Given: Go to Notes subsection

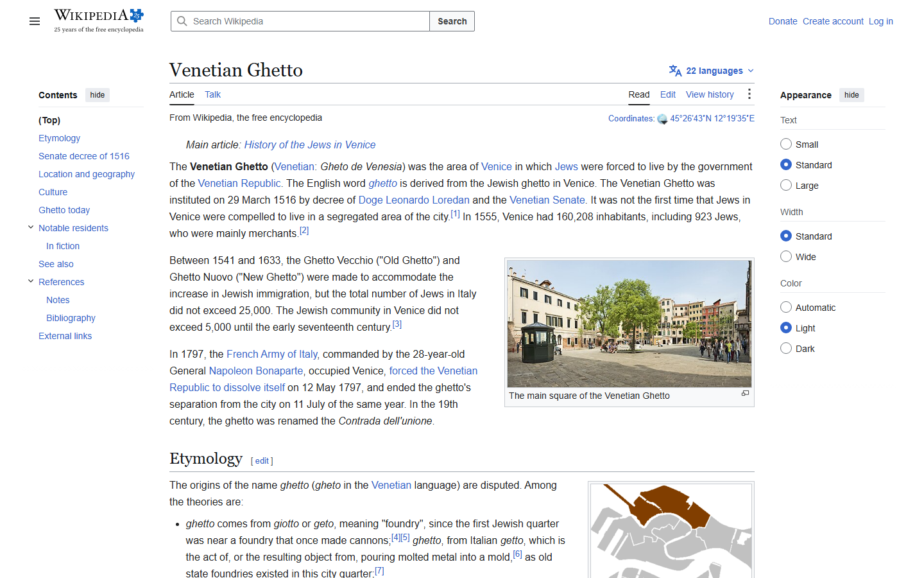Looking at the screenshot, I should [58, 300].
